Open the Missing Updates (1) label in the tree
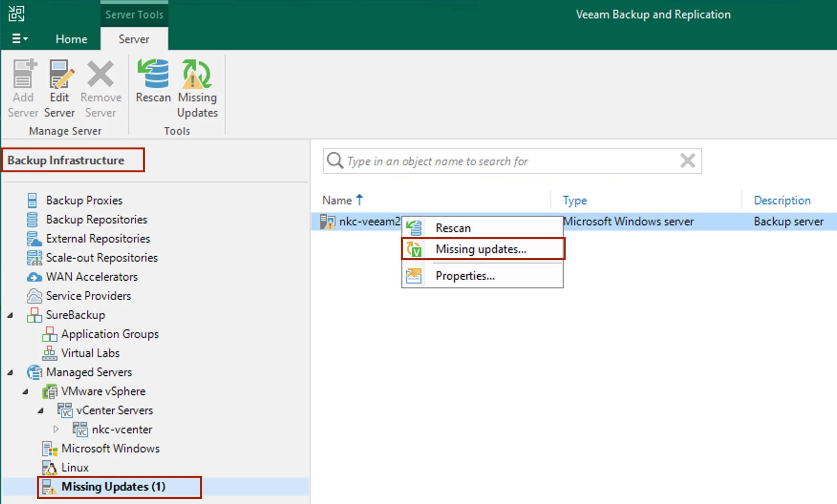837x504 pixels. coord(113,487)
